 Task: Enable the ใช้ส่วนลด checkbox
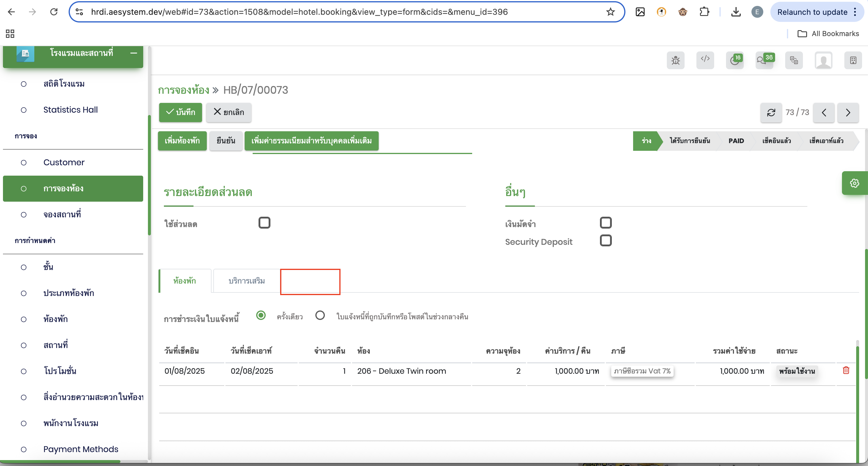[x=264, y=223]
